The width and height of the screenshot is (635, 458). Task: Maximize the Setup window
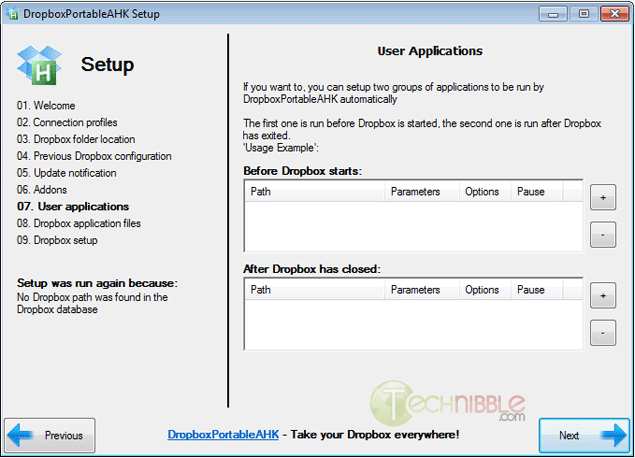584,14
